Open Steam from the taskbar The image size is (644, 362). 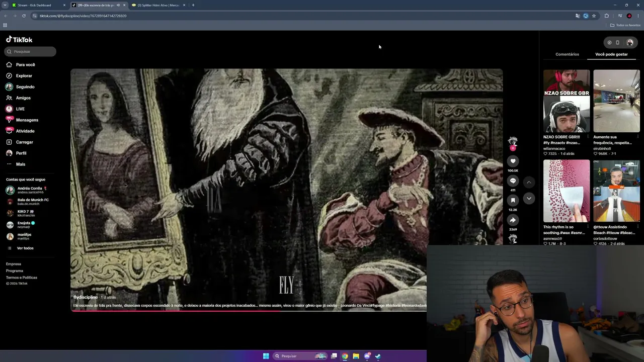(x=378, y=356)
